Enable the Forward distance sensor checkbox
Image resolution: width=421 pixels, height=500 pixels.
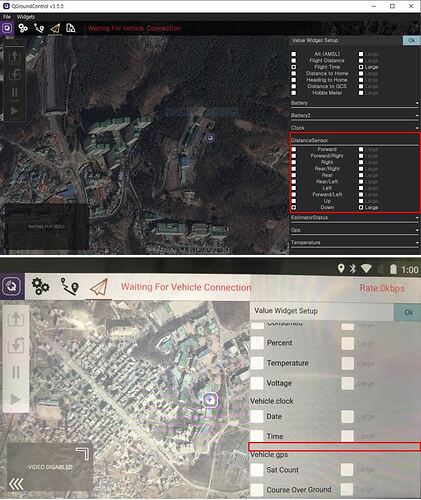(x=294, y=149)
